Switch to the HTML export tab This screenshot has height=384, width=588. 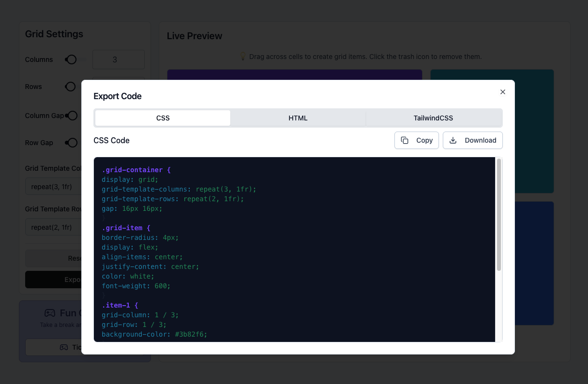[x=298, y=118]
